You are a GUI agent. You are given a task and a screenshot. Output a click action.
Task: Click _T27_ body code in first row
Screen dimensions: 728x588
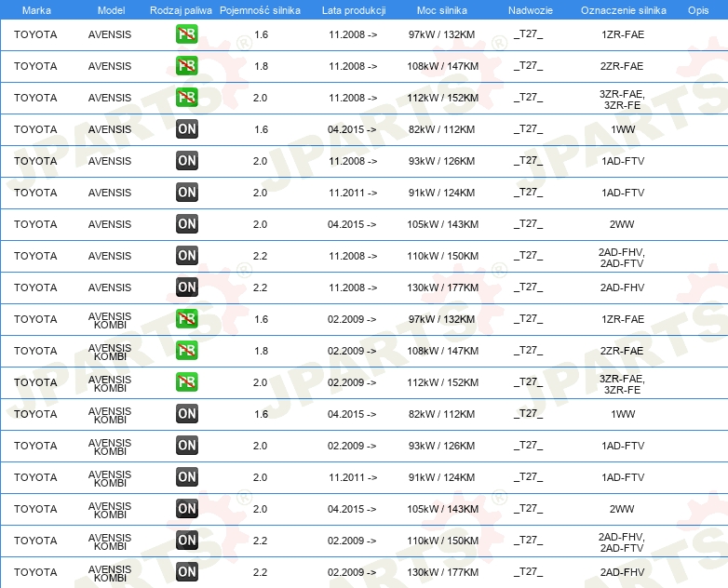pyautogui.click(x=529, y=34)
